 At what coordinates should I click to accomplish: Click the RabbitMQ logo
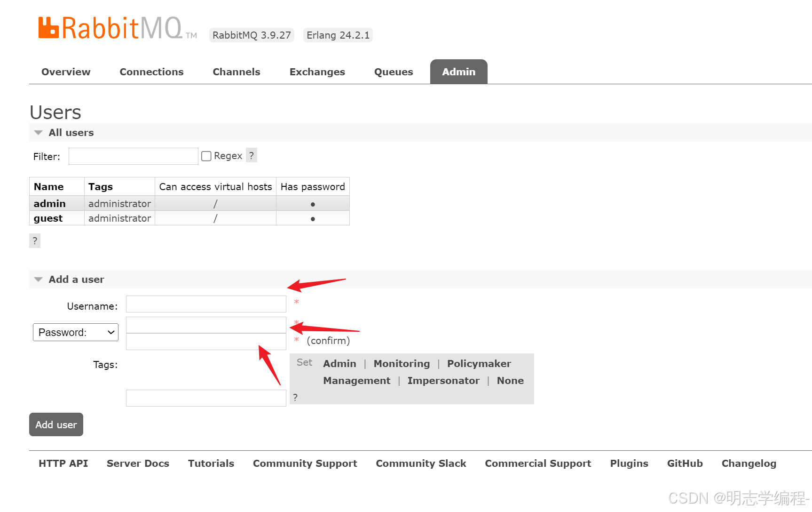(117, 28)
